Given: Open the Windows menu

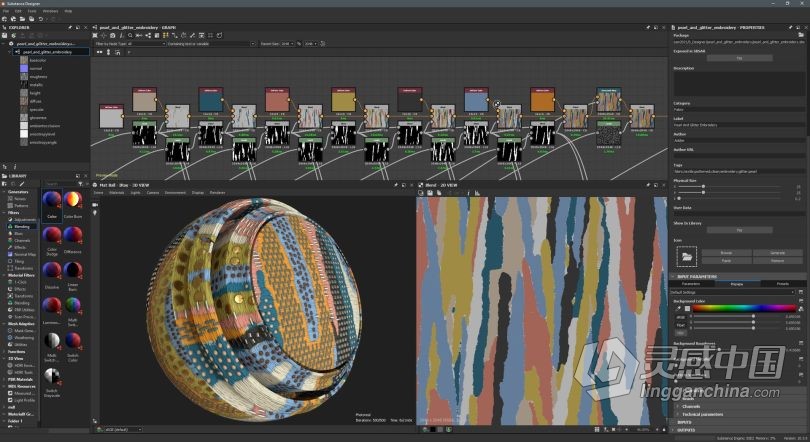Looking at the screenshot, I should click(50, 11).
